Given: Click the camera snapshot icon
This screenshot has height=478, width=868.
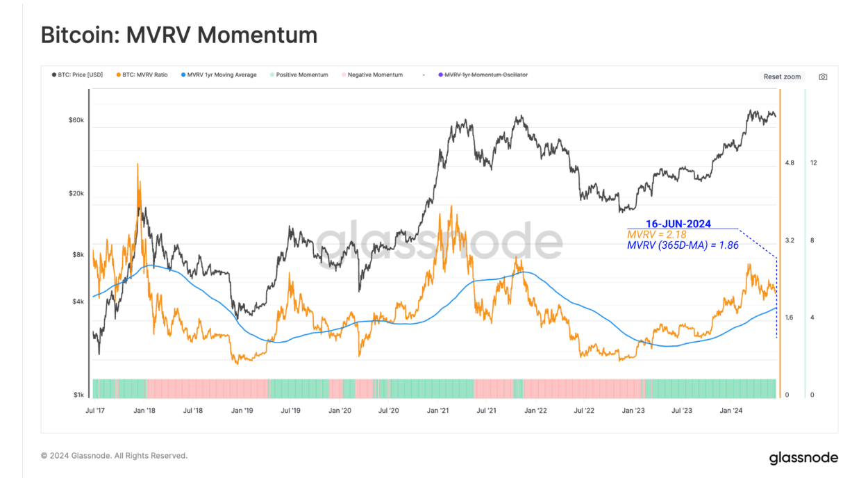Looking at the screenshot, I should 823,77.
